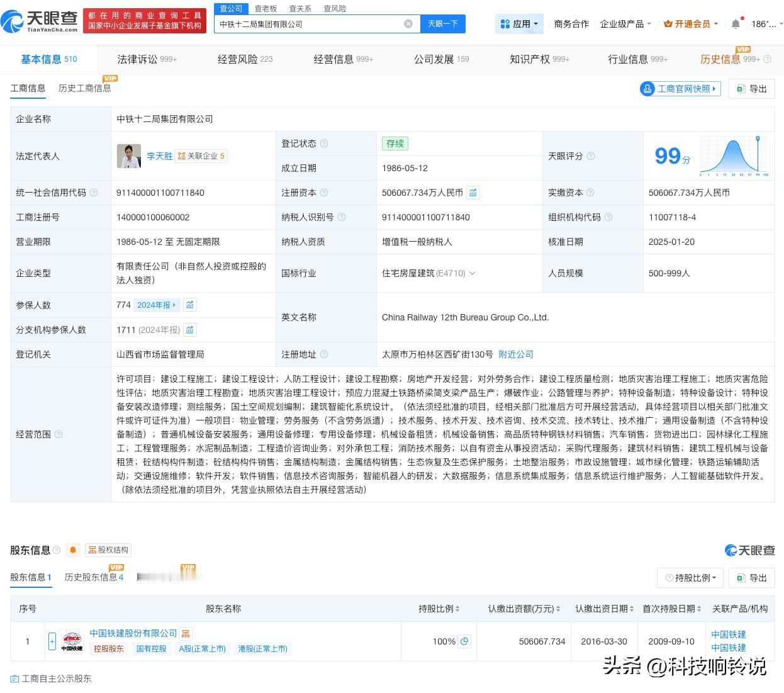Sort by 认缴出资日期 column header
Image resolution: width=784 pixels, height=693 pixels.
pyautogui.click(x=605, y=609)
